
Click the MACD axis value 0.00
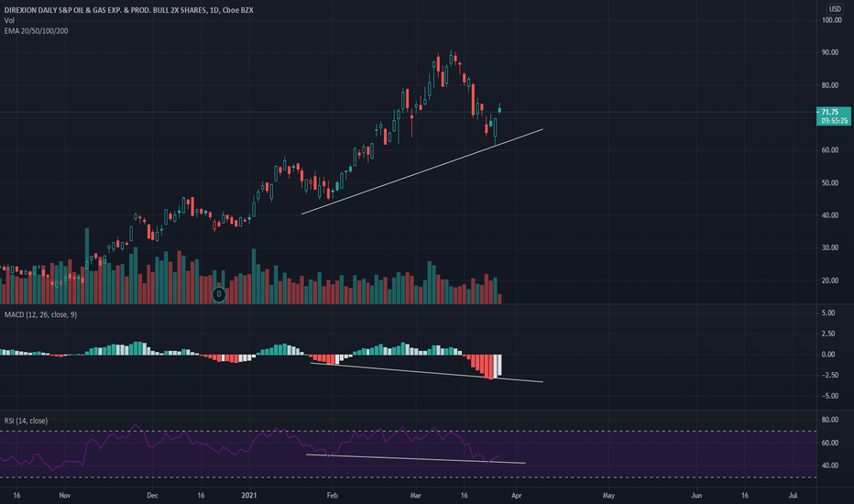click(827, 354)
